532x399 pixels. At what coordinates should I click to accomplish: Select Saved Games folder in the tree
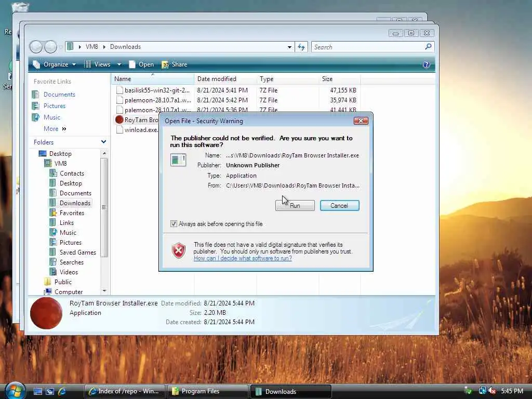click(78, 252)
